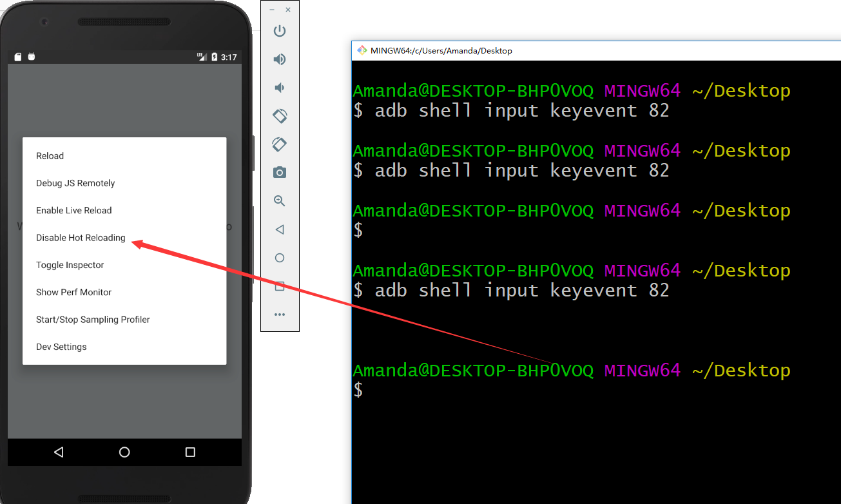Start/Stop Sampling Profiler entry
841x504 pixels.
coord(93,320)
